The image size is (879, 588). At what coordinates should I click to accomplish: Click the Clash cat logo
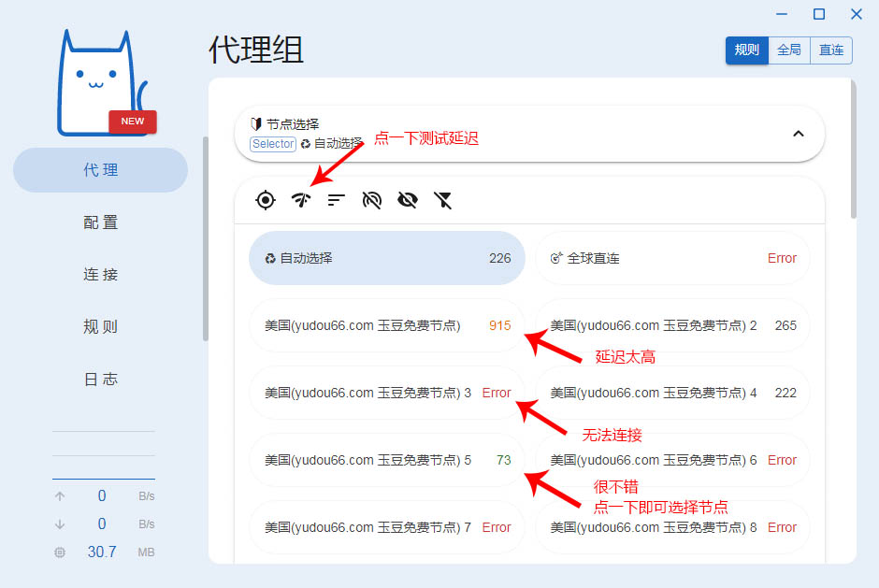coord(101,84)
